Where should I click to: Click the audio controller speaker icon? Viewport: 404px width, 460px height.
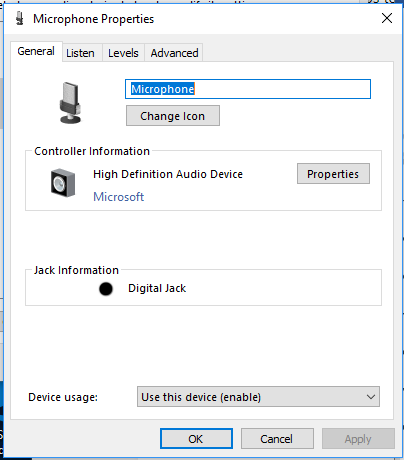click(x=63, y=183)
